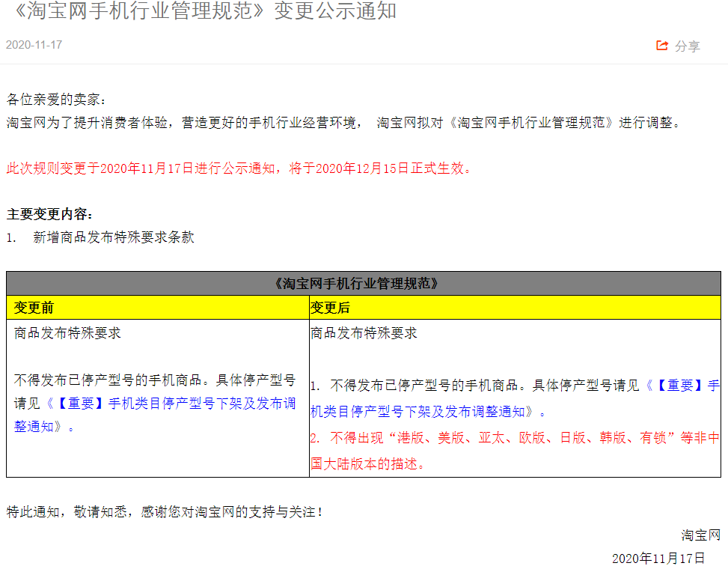Click the table header 《淘宝网手机行业管理规范》
Viewport: 728px width, 566px height.
tap(364, 281)
